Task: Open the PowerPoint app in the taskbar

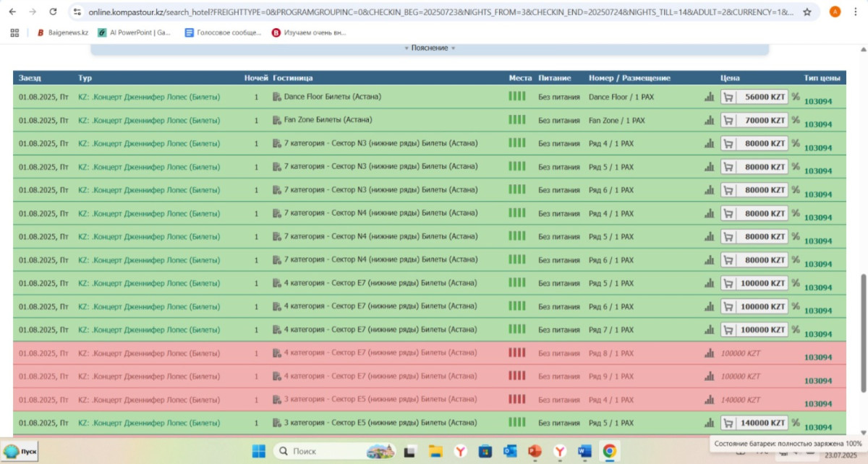Action: (535, 451)
